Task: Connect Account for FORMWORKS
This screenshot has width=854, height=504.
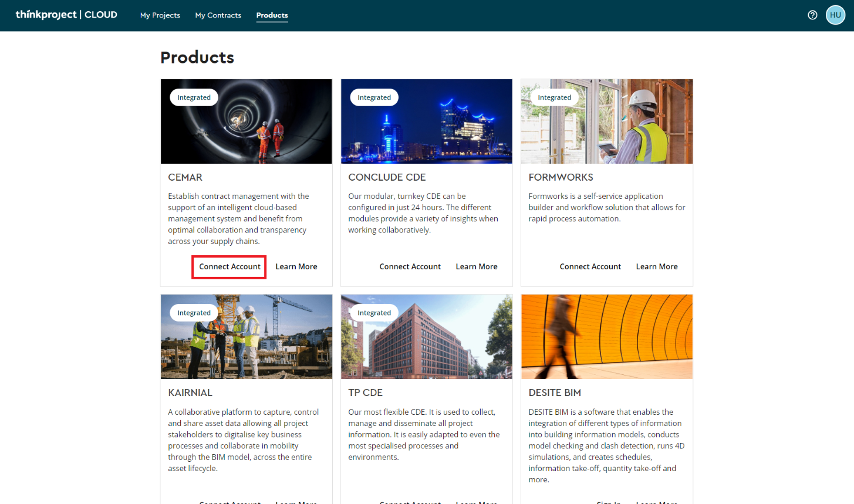Action: pos(590,266)
